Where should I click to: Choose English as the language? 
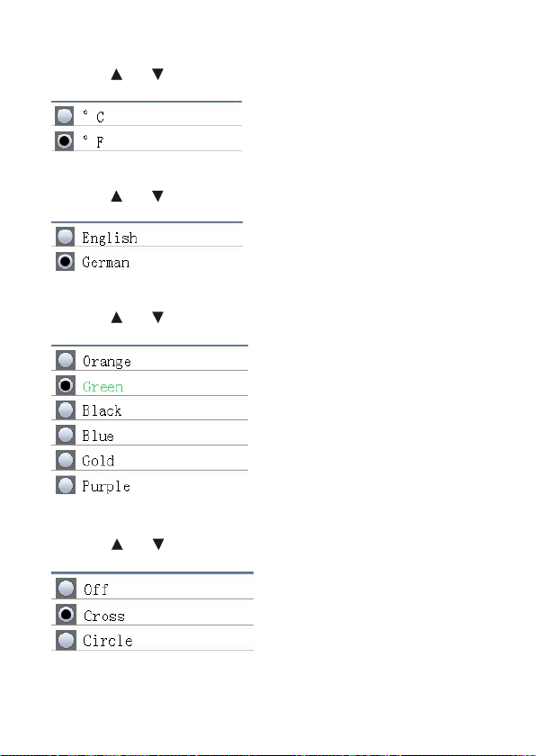(65, 237)
